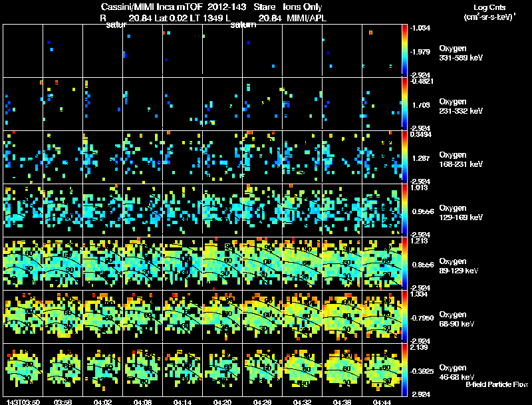532x405 pixels.
Task: Click the B-field Particle Flow legend text
Action: 497,384
